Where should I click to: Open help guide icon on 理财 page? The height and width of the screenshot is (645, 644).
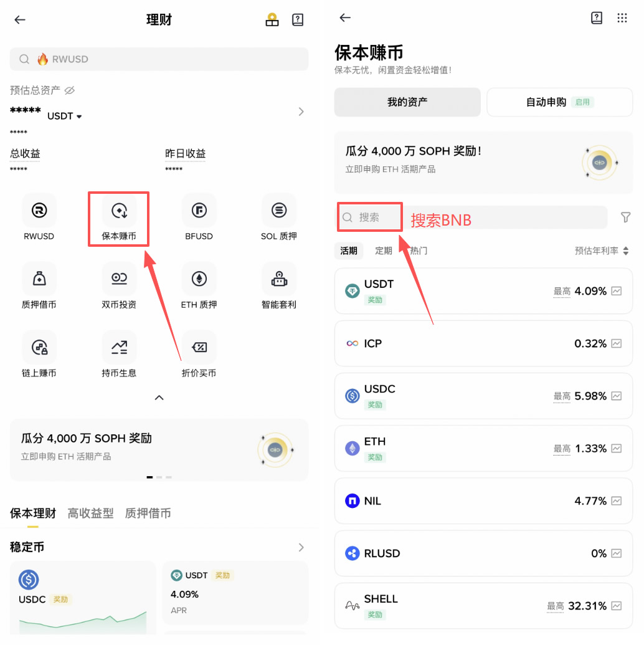(x=297, y=19)
